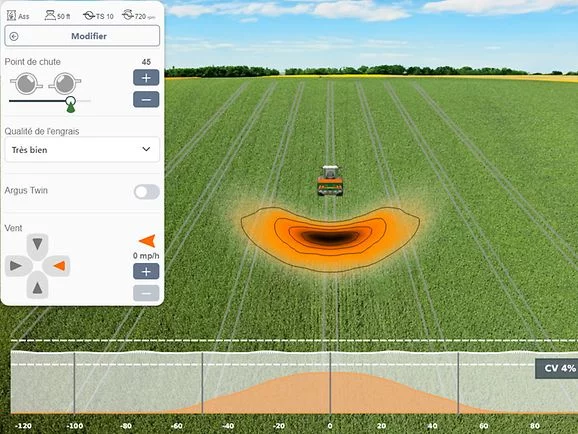The width and height of the screenshot is (578, 434).
Task: Click the CV 4% indicator badge
Action: (557, 368)
